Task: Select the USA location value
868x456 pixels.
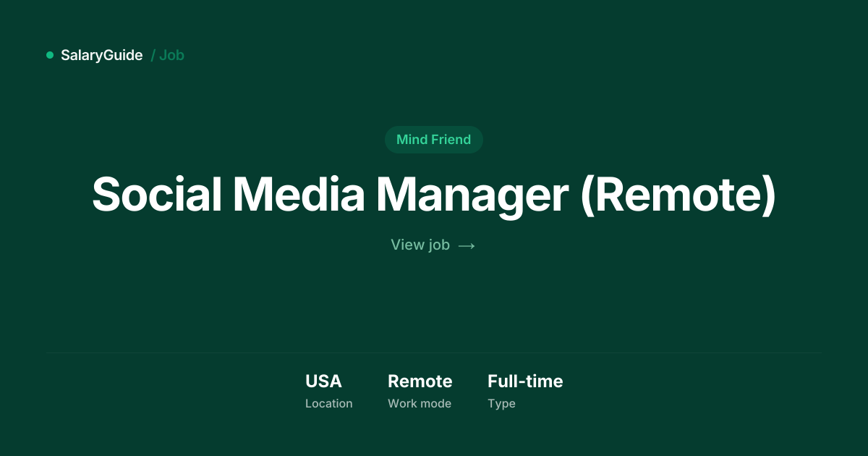Action: click(323, 381)
